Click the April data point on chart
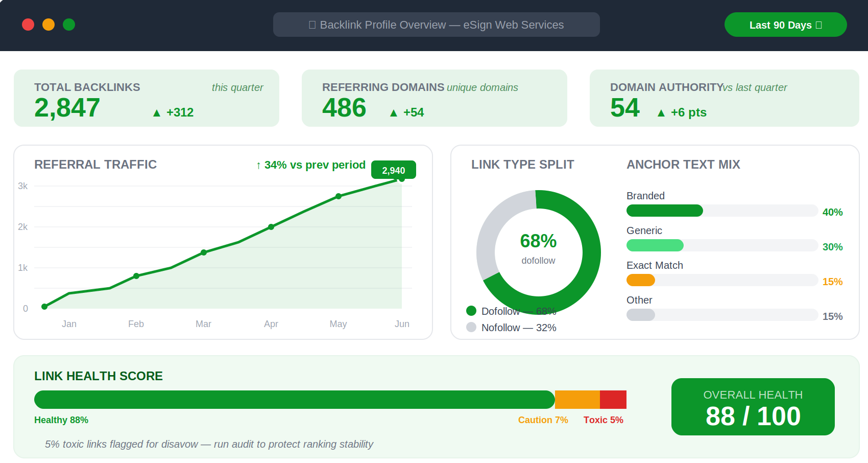This screenshot has height=463, width=868. pyautogui.click(x=271, y=227)
